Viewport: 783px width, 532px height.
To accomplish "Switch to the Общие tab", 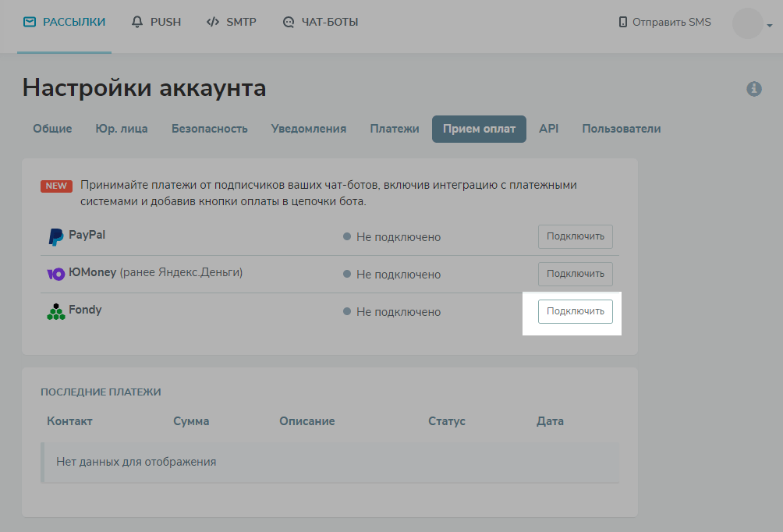I will click(52, 129).
